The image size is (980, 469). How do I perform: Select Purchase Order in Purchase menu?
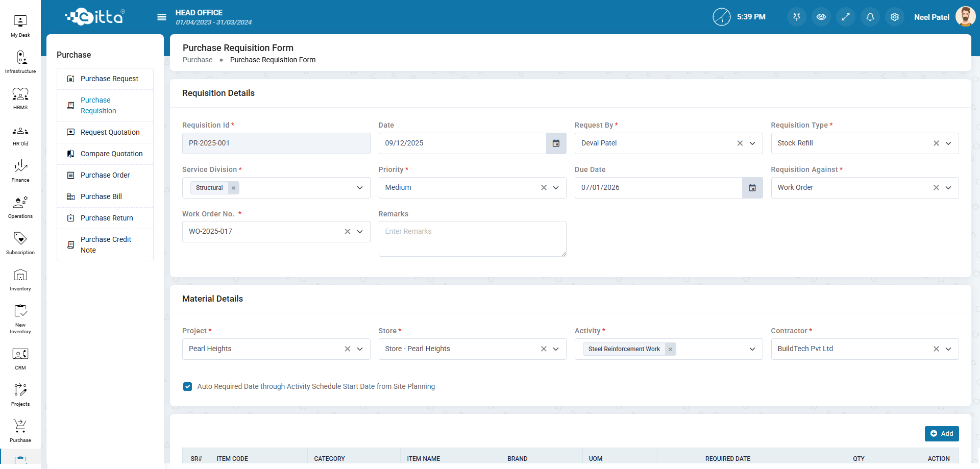click(105, 175)
